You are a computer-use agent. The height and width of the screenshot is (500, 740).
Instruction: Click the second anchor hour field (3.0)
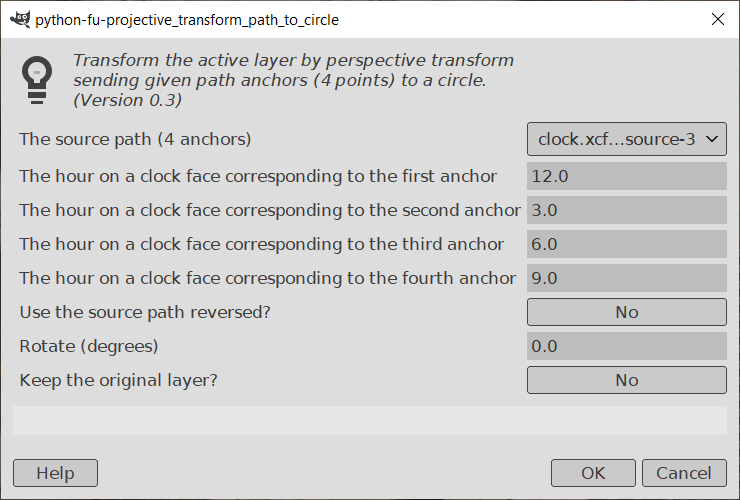[x=626, y=210]
